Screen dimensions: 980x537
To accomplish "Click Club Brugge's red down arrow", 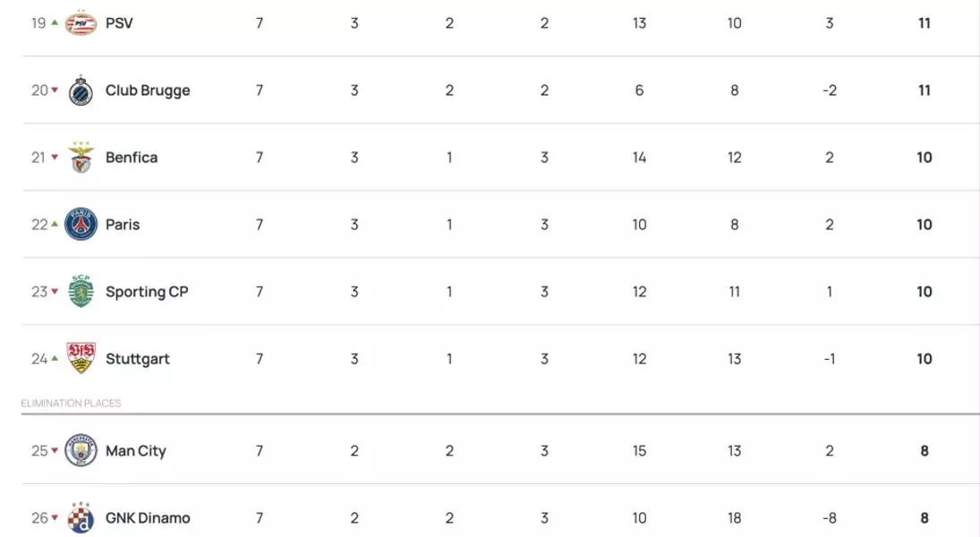I will tap(55, 90).
